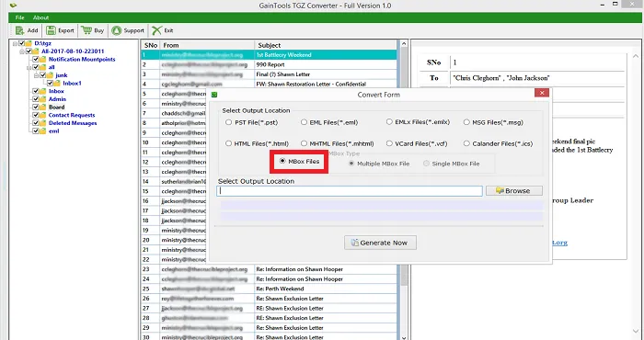Open the .org link in preview

pos(559,243)
